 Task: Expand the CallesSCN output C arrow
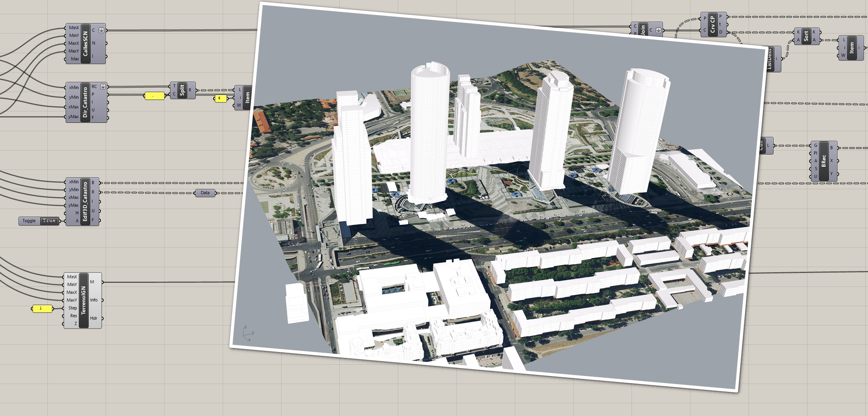click(x=102, y=30)
